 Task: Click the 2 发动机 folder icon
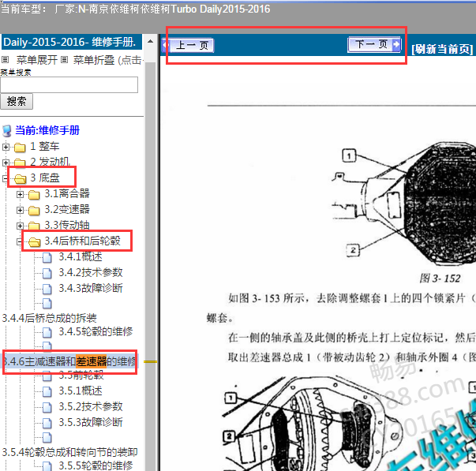(x=20, y=163)
